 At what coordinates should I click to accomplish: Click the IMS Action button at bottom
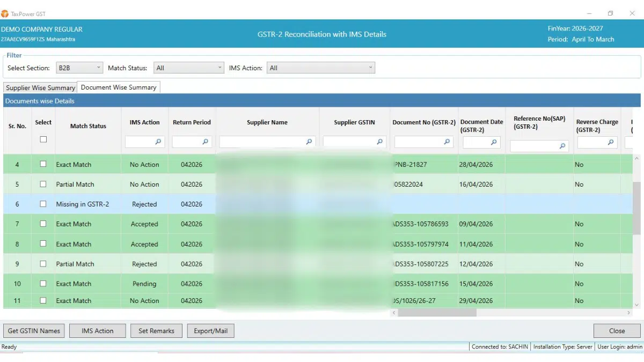point(98,331)
